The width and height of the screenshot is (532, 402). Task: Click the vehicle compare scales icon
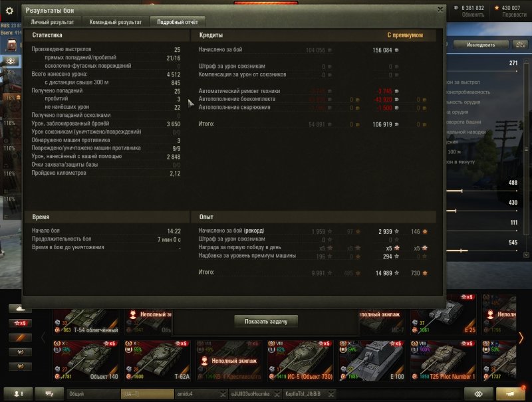(x=519, y=45)
